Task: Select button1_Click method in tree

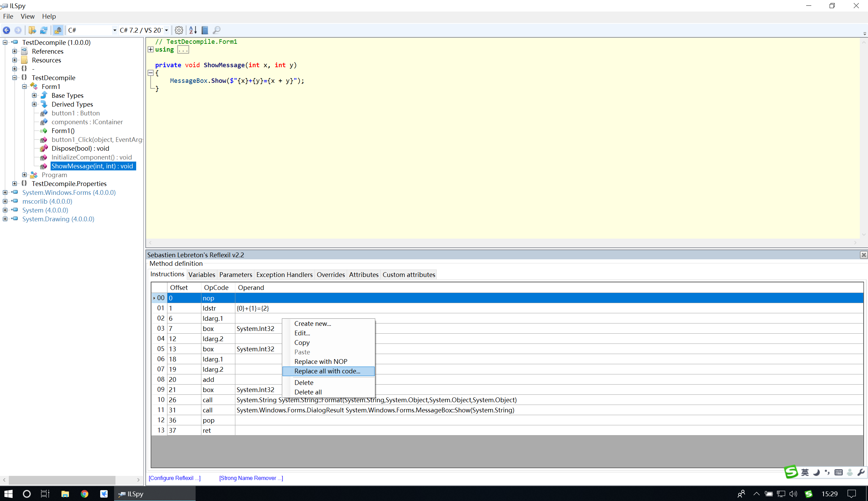Action: tap(97, 140)
